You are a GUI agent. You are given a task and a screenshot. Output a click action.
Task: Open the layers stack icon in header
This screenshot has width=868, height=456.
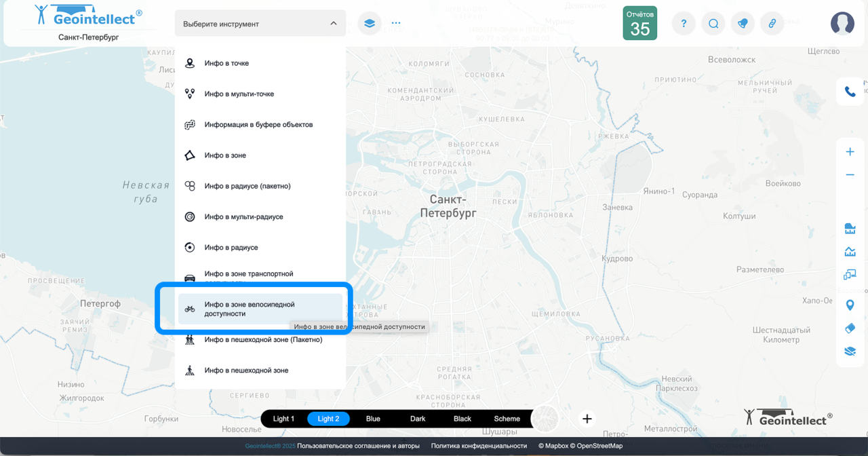tap(370, 23)
